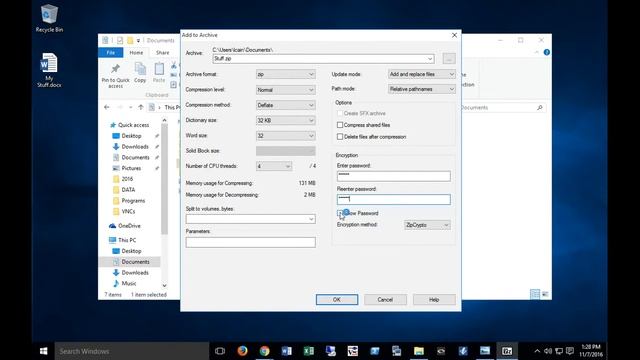Switch Explorer to large icons view
This screenshot has width=640, height=360.
[545, 294]
